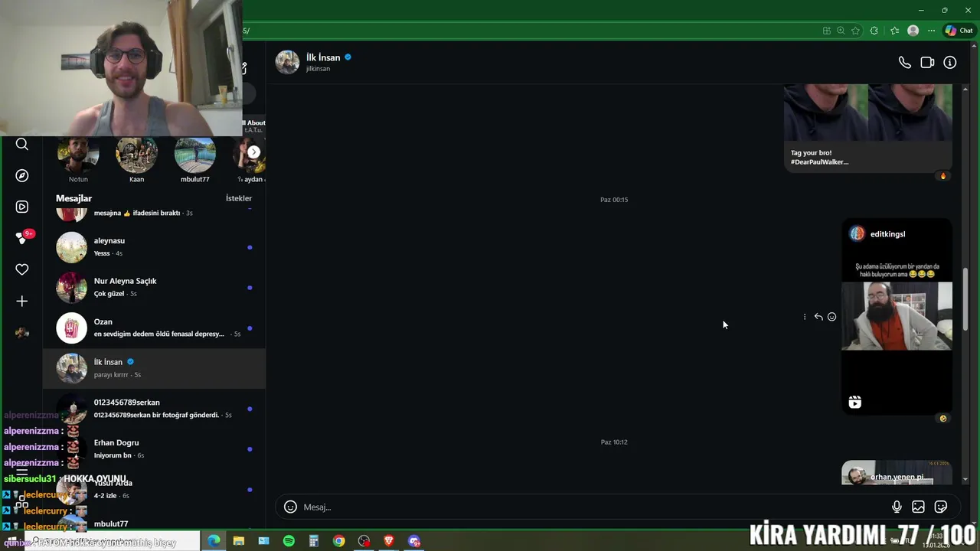Screen dimensions: 980x551
Task: Click the chat vertical scrollbar thumb
Action: point(965,299)
